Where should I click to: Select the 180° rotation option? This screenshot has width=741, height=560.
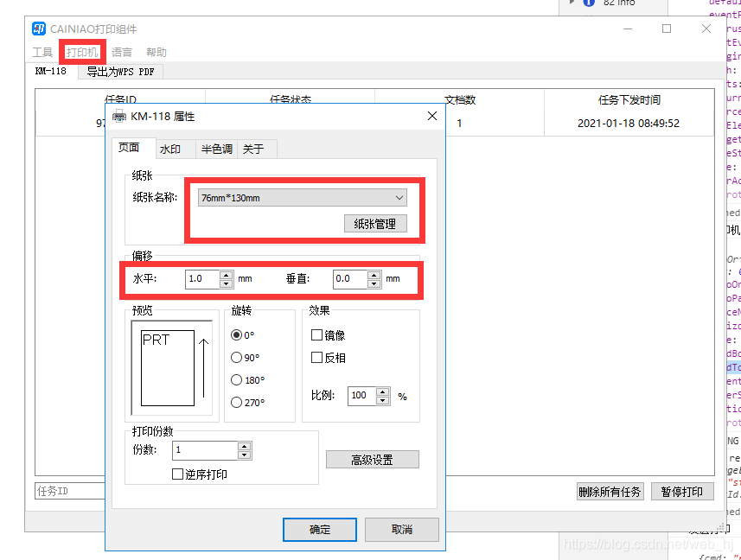coord(247,380)
